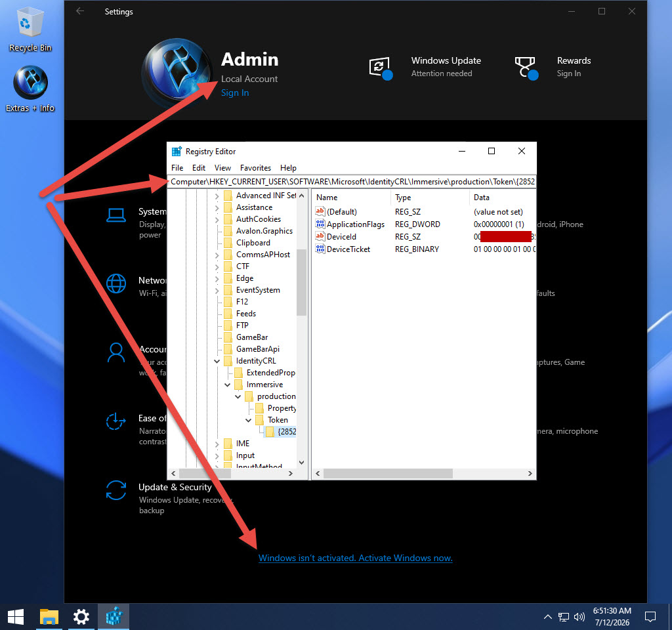672x630 pixels.
Task: Select the DeviceTicket binary value icon
Action: click(320, 249)
